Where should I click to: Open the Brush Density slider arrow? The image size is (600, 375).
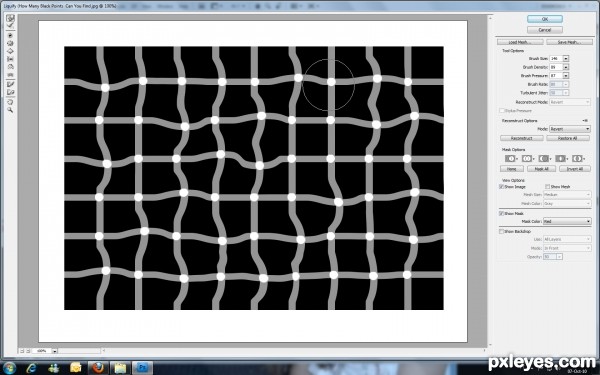(566, 67)
